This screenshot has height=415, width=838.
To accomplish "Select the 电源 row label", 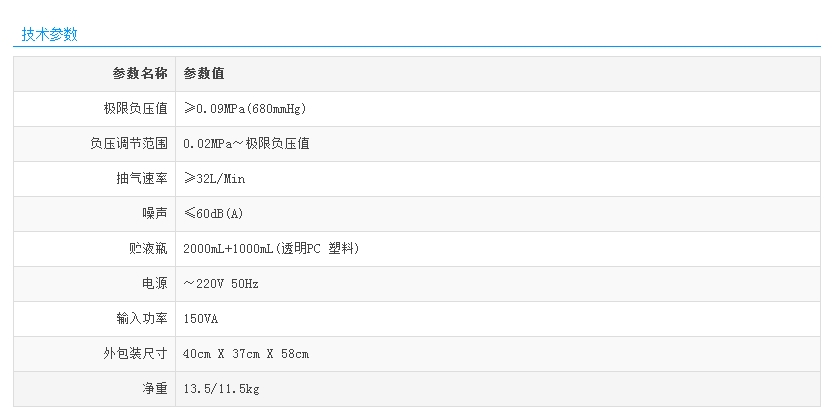I will pos(154,283).
